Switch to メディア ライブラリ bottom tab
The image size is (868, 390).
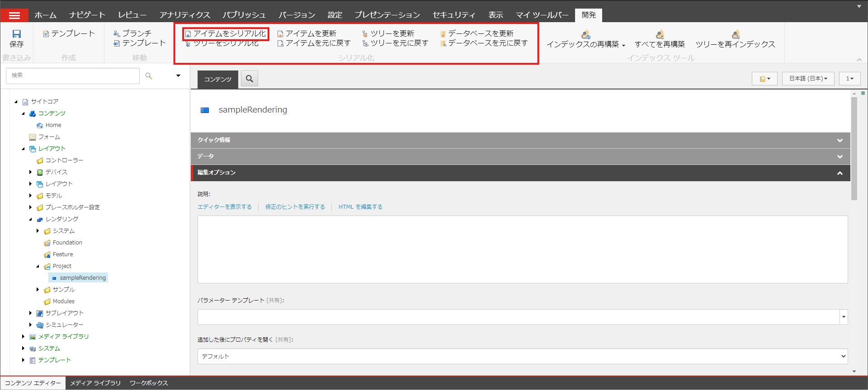(x=95, y=383)
